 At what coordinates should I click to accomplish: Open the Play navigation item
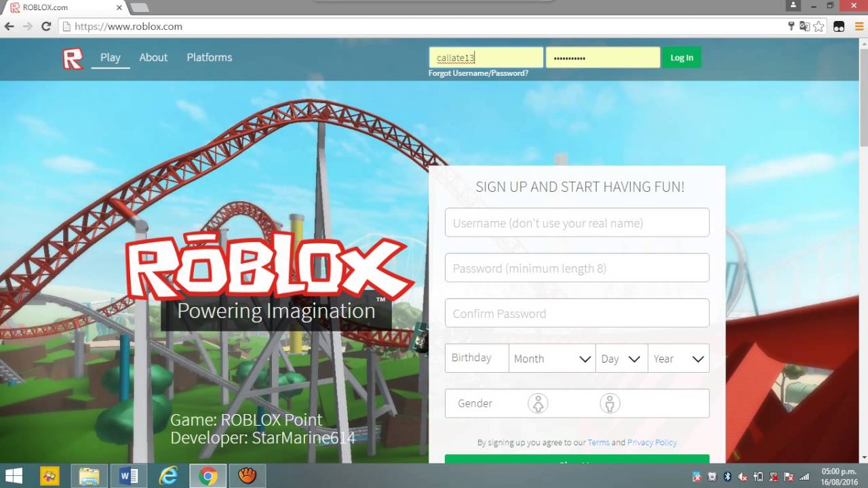click(x=111, y=58)
